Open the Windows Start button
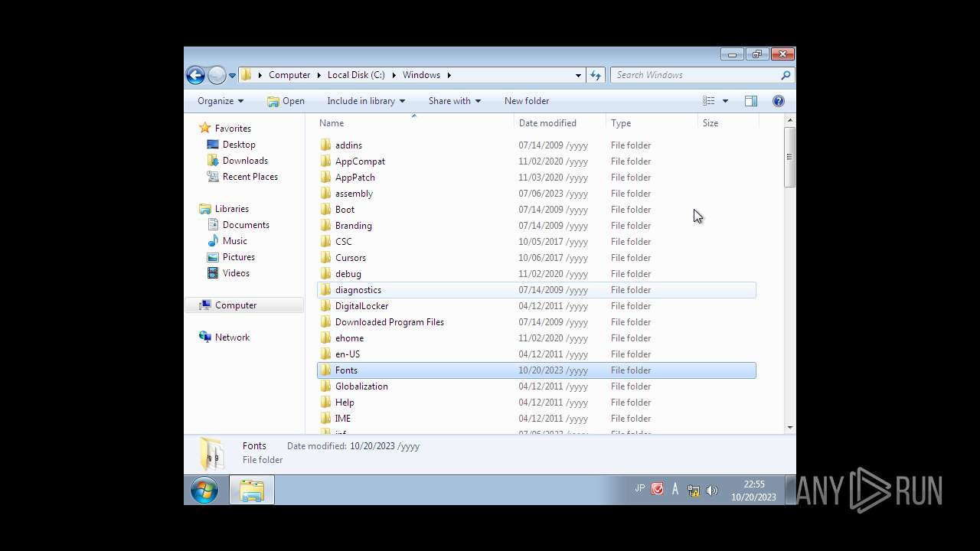The height and width of the screenshot is (551, 980). click(204, 490)
